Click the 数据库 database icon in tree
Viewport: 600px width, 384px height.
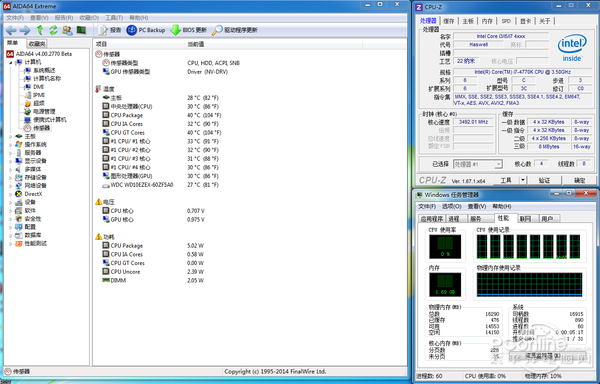pos(18,235)
